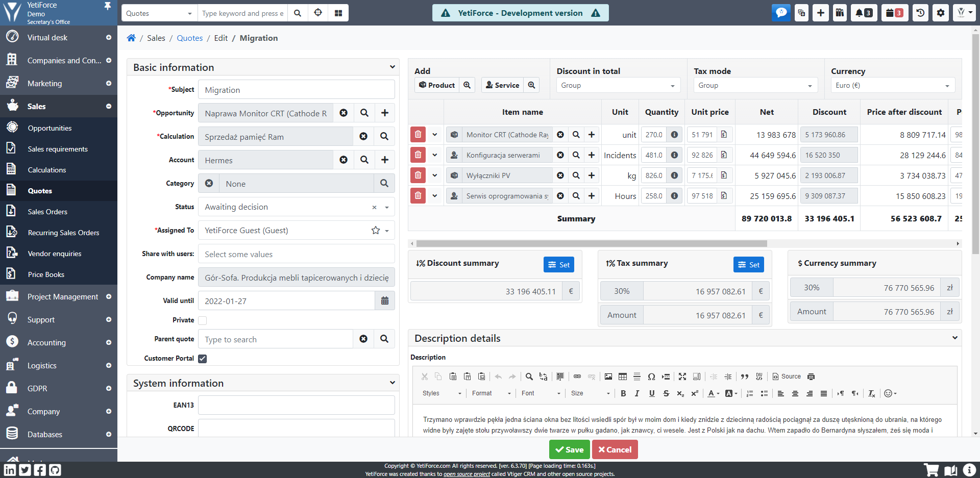Collapse the Basic information section
This screenshot has width=980, height=478.
click(x=392, y=67)
